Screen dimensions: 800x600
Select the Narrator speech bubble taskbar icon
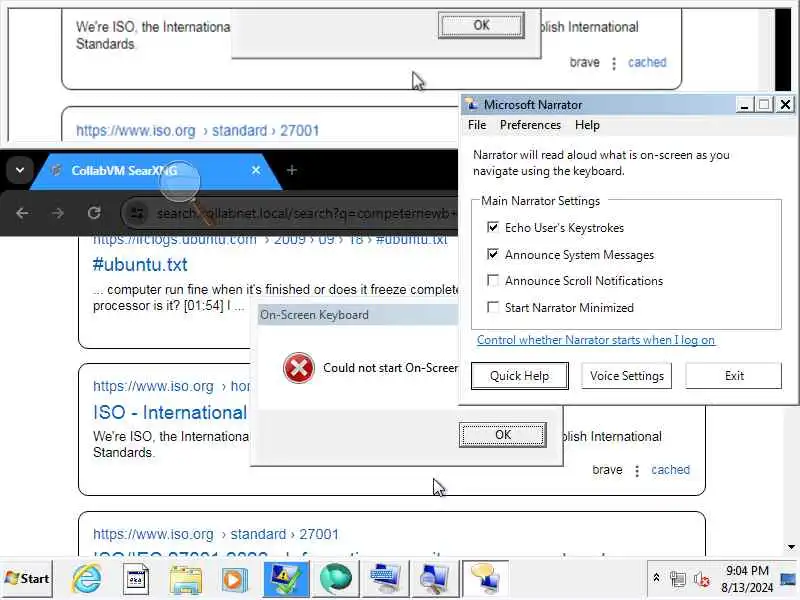pyautogui.click(x=485, y=579)
